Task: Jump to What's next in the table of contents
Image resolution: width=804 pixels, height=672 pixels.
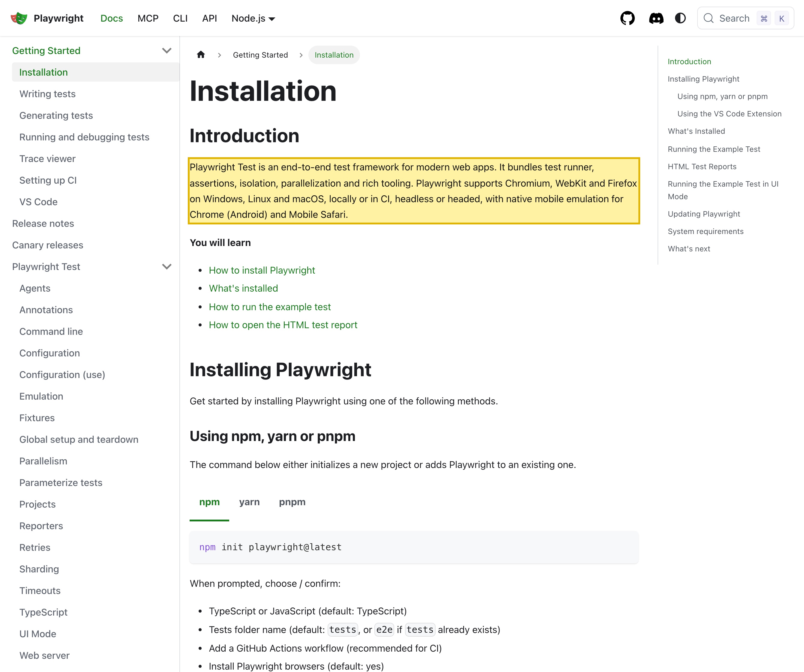Action: point(689,248)
